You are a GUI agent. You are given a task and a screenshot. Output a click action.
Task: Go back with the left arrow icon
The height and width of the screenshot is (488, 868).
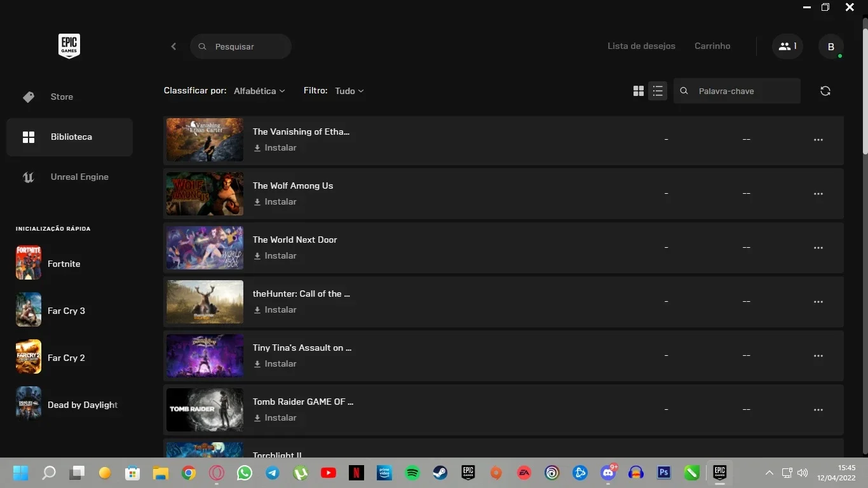[173, 46]
